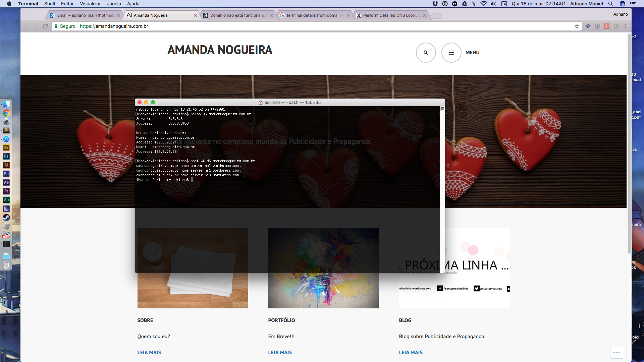Click the Seguro secure lock indicator
The image size is (644, 362).
[65, 26]
